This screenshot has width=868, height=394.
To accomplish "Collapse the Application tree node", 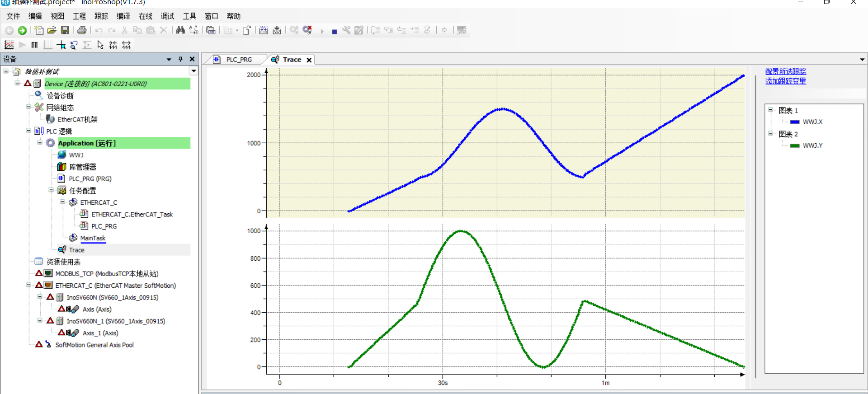I will [40, 142].
